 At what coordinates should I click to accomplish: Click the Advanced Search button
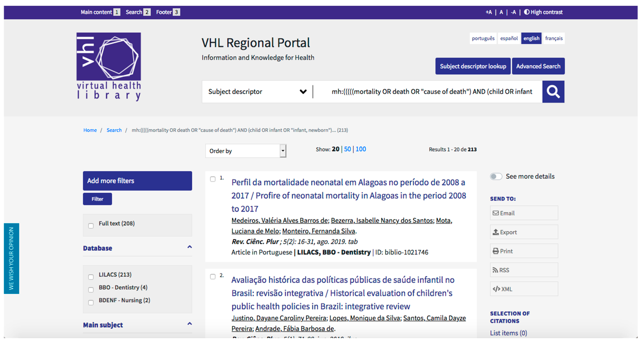click(x=538, y=66)
